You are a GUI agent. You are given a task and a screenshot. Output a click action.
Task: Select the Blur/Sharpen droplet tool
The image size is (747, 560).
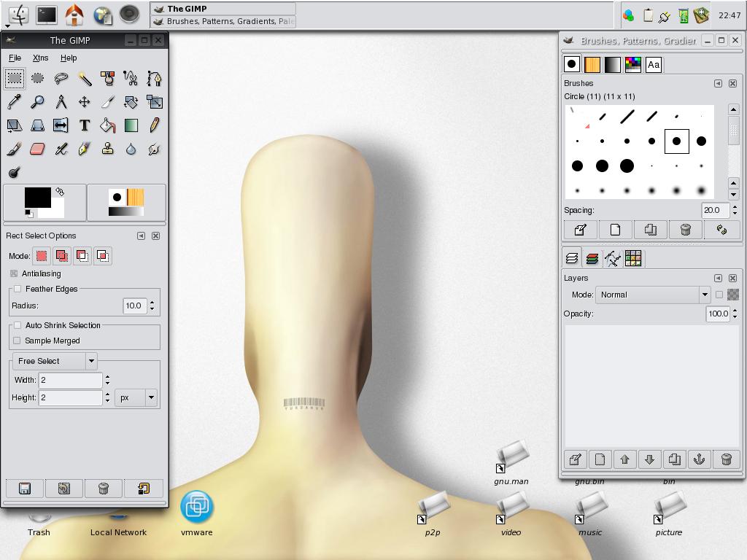[131, 149]
